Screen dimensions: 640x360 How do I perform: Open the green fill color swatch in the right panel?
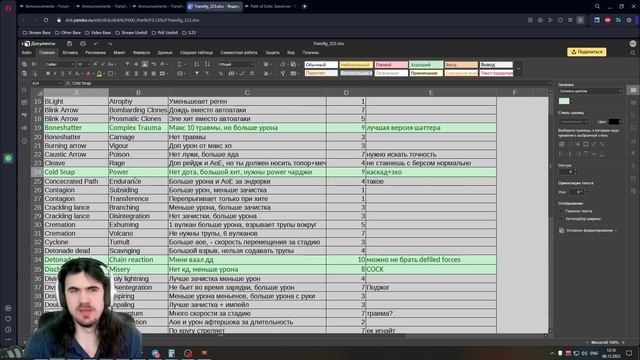(x=564, y=101)
